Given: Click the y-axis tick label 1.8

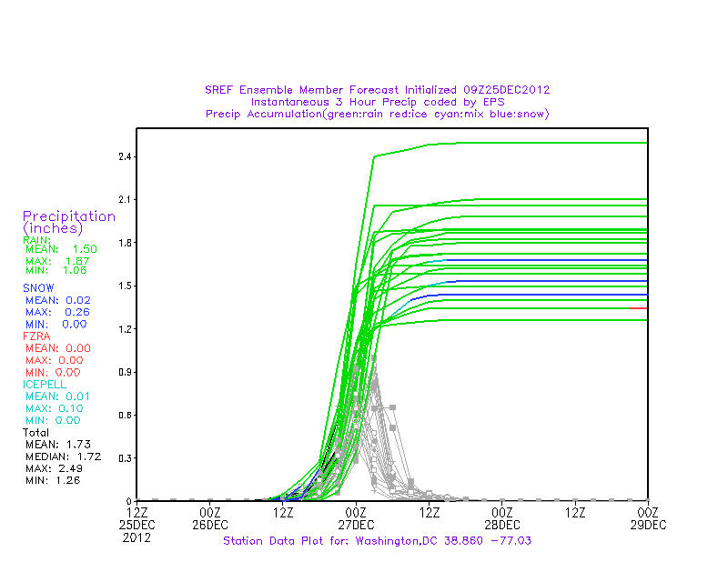Looking at the screenshot, I should click(x=125, y=243).
